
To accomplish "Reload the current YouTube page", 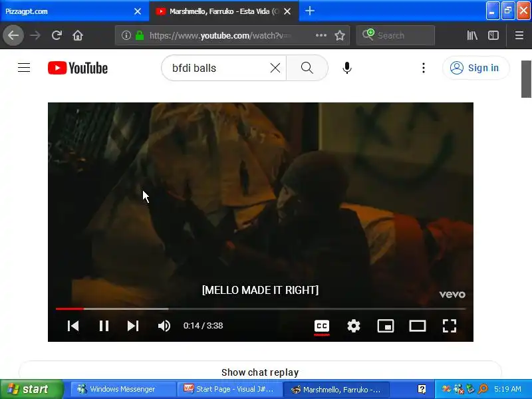I will pos(57,35).
